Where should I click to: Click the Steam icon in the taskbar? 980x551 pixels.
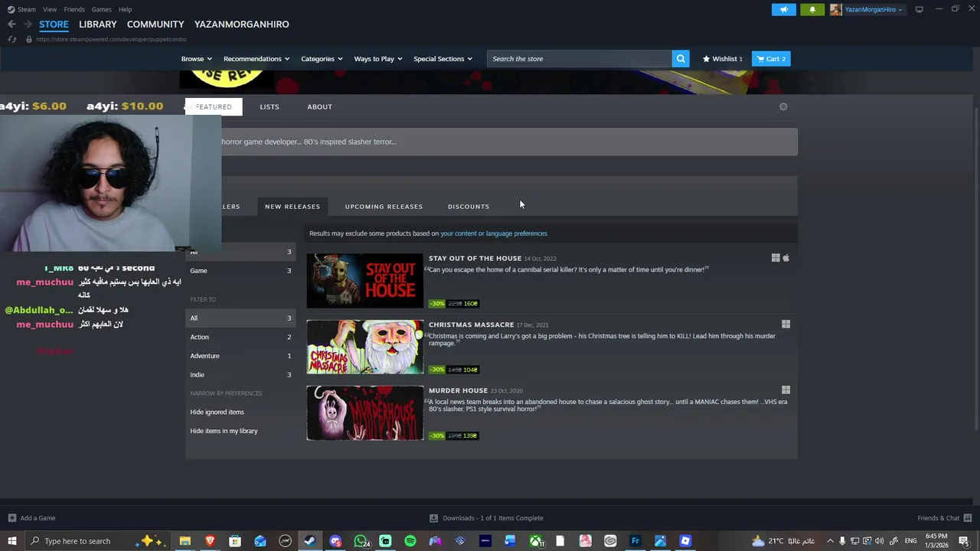[x=310, y=541]
